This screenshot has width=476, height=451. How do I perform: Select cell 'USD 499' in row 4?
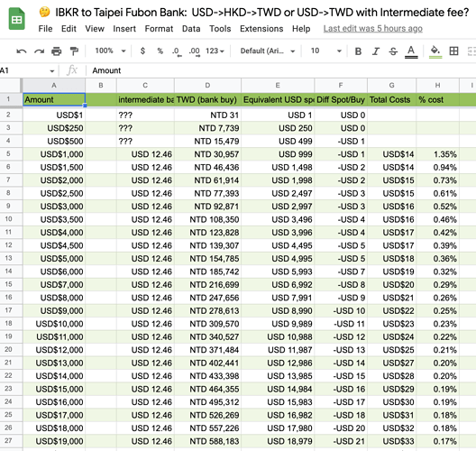278,142
